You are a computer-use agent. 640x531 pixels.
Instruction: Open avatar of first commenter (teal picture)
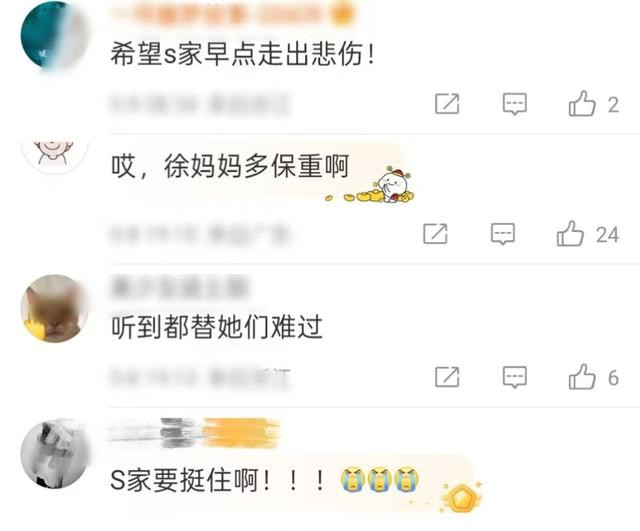(x=54, y=36)
